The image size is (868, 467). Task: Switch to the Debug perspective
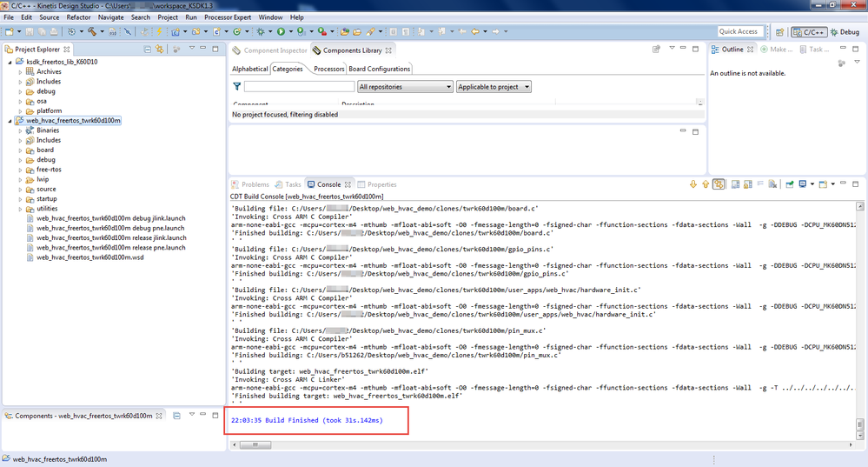(x=845, y=32)
